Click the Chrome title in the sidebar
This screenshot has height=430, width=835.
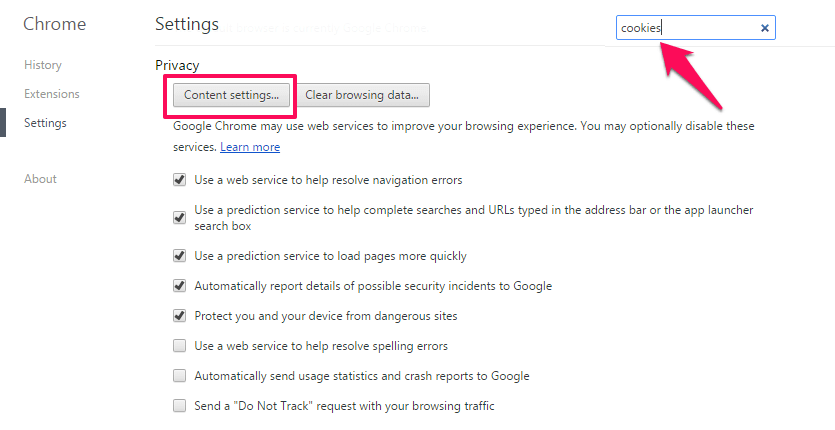54,24
